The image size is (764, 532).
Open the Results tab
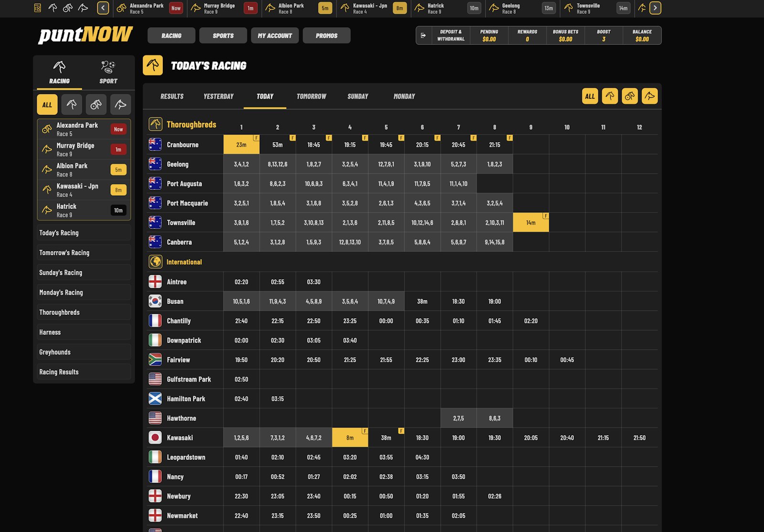pos(172,96)
